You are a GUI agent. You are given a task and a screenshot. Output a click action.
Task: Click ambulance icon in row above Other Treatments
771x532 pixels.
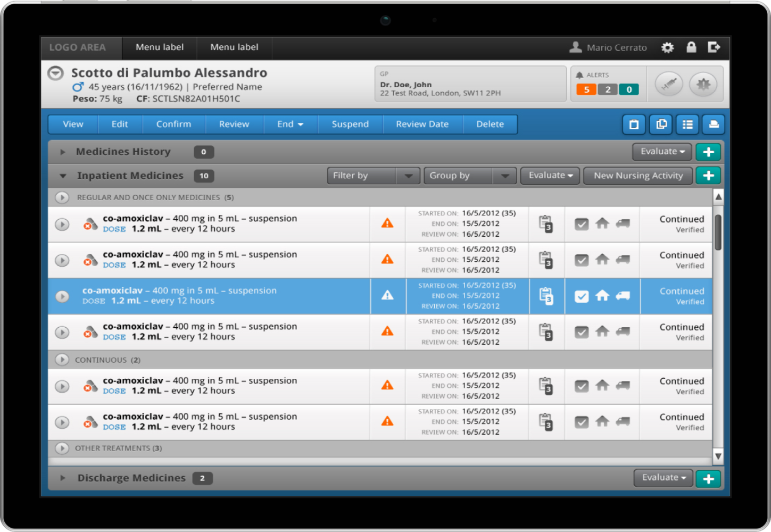pyautogui.click(x=623, y=422)
